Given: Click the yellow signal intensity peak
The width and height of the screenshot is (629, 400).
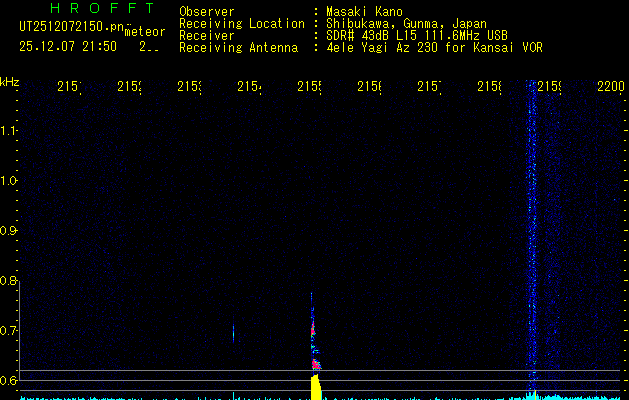Looking at the screenshot, I should (316, 388).
